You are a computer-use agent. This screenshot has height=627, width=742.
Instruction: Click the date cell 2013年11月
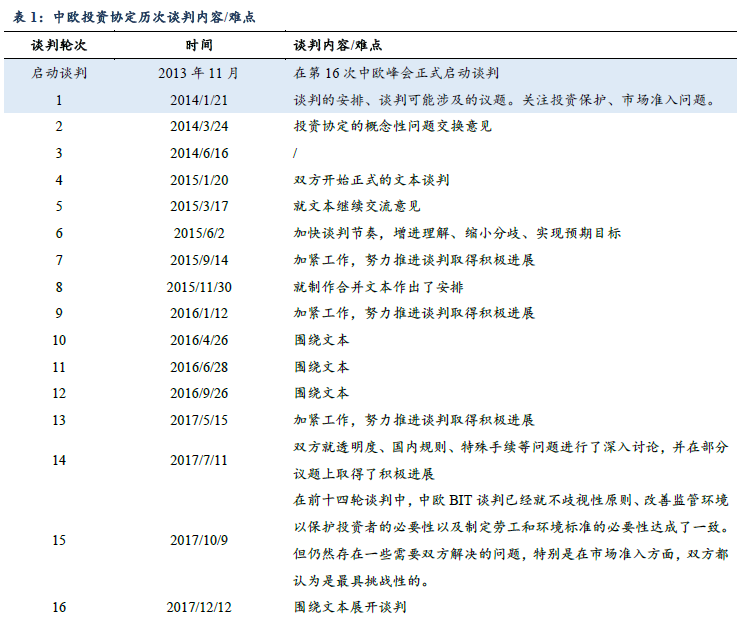[x=199, y=73]
